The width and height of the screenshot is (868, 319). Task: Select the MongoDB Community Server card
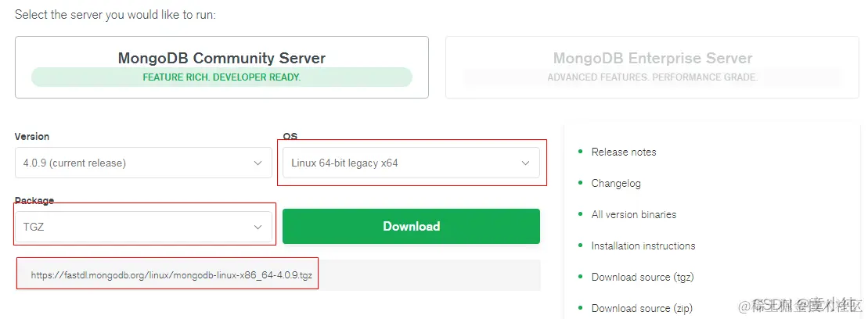tap(222, 67)
